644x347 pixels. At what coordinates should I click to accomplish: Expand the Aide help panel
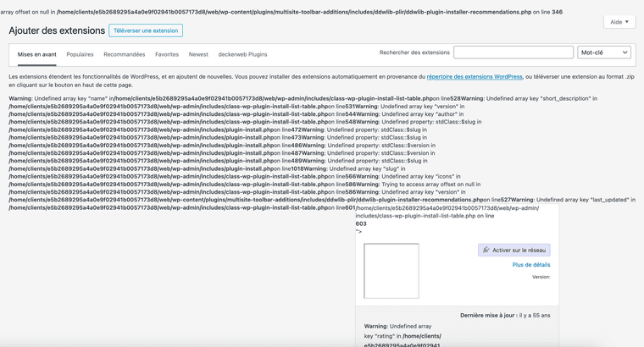619,22
